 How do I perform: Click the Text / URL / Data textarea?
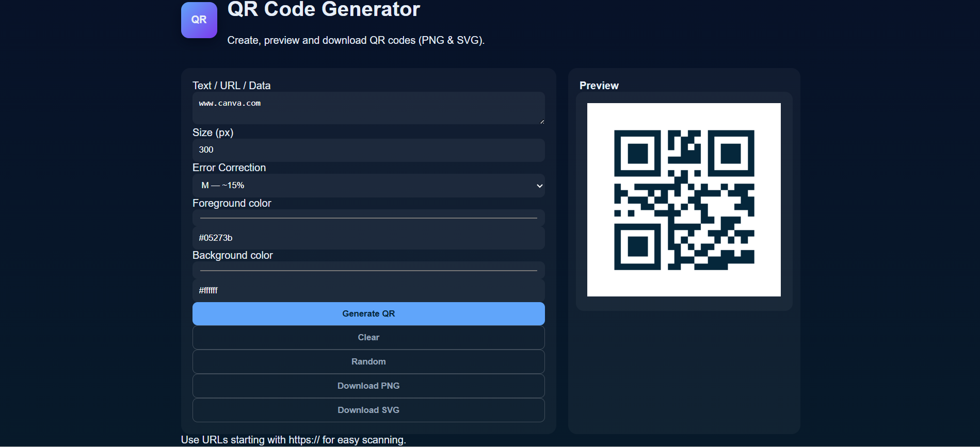(368, 108)
